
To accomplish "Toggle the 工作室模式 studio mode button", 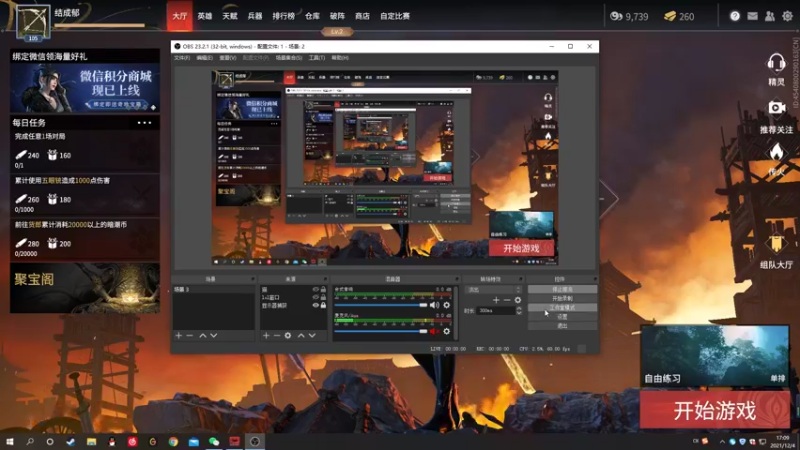I will 562,308.
